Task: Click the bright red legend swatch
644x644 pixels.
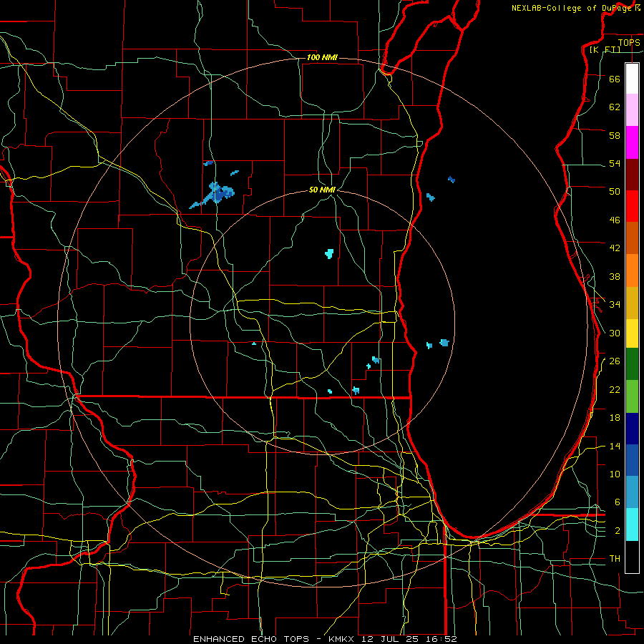Action: 632,206
